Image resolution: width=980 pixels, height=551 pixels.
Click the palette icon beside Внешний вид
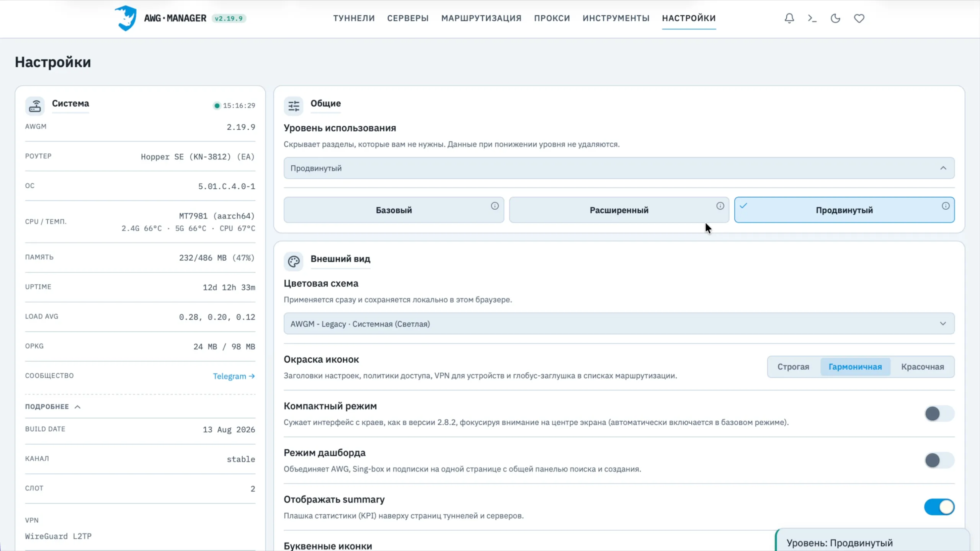click(x=294, y=261)
